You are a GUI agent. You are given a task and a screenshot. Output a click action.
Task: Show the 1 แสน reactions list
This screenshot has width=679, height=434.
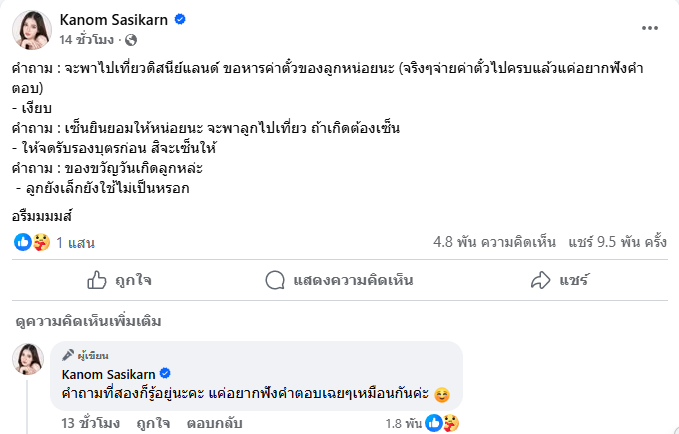pyautogui.click(x=74, y=242)
